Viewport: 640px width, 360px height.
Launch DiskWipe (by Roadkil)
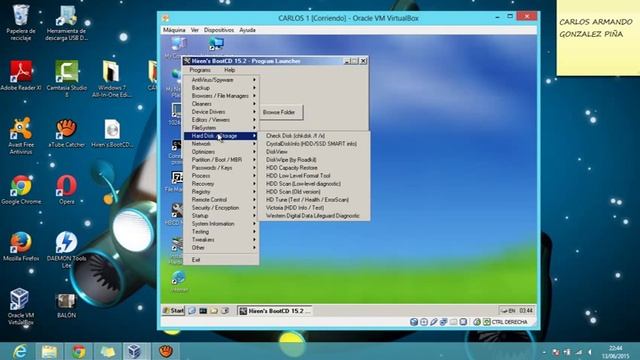click(313, 160)
